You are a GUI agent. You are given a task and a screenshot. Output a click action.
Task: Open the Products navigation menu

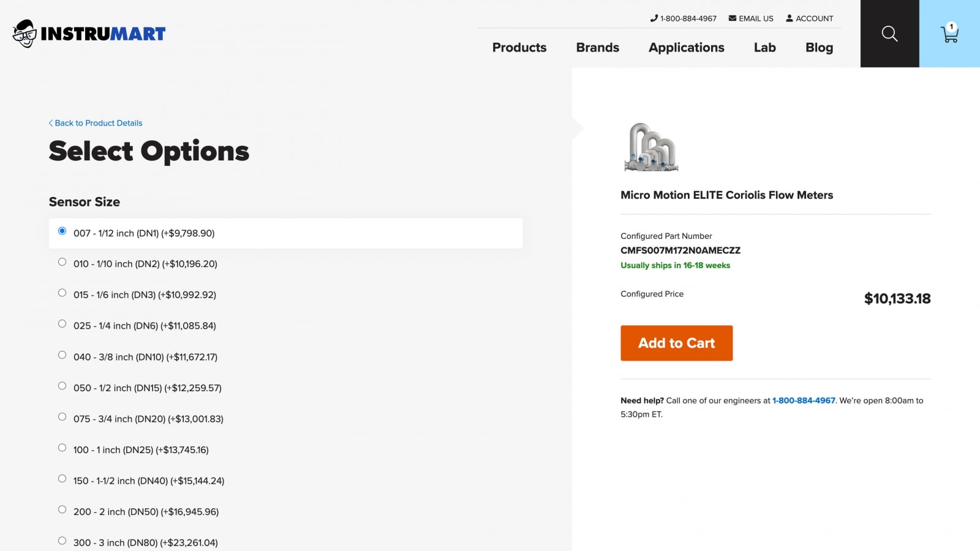coord(519,48)
